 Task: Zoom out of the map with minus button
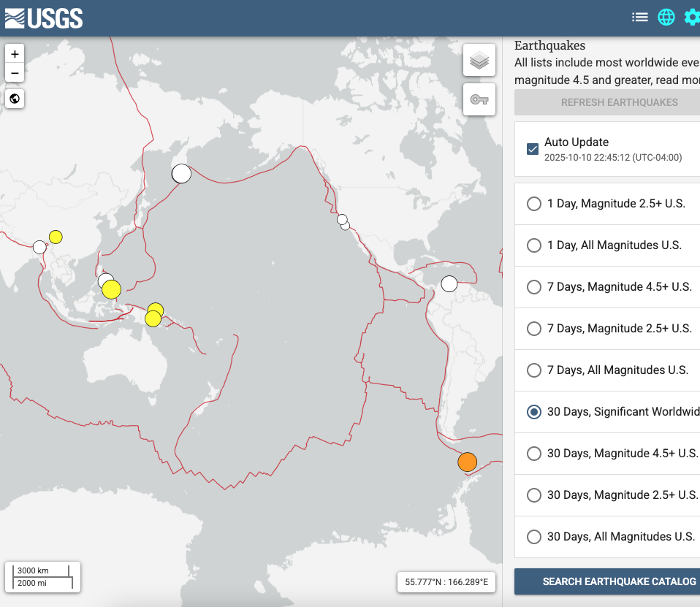pyautogui.click(x=15, y=73)
